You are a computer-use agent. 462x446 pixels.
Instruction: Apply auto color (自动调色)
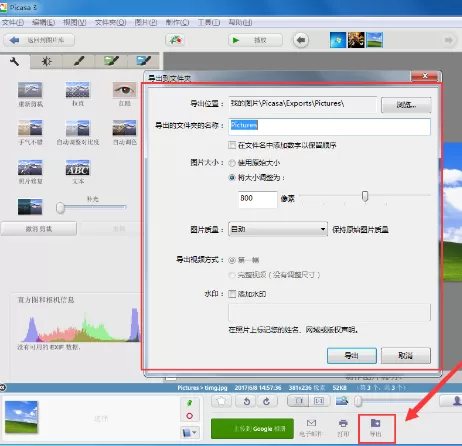pyautogui.click(x=124, y=133)
